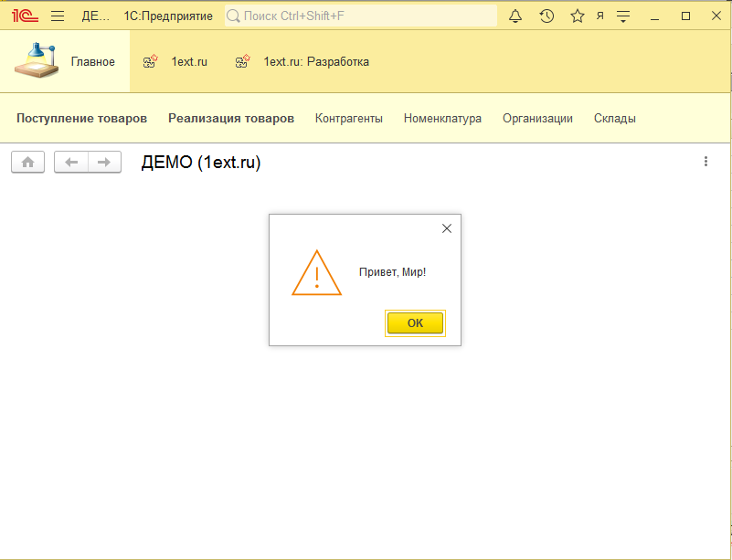Click the back navigation arrow
Viewport: 732px width, 560px height.
click(x=71, y=162)
